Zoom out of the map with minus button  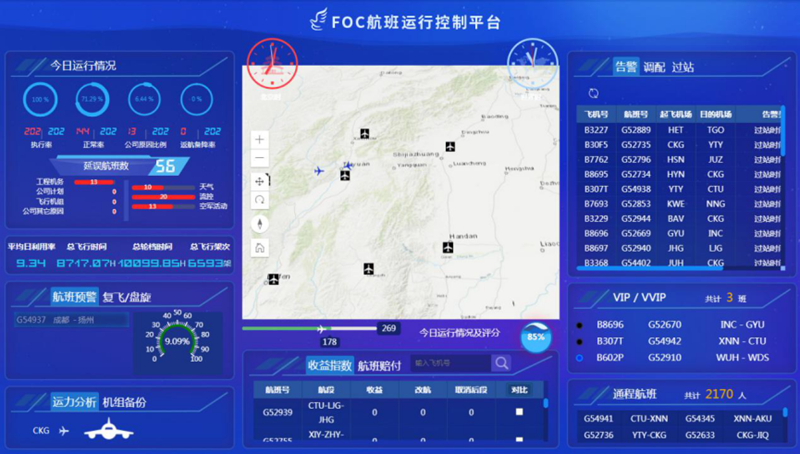coord(259,158)
